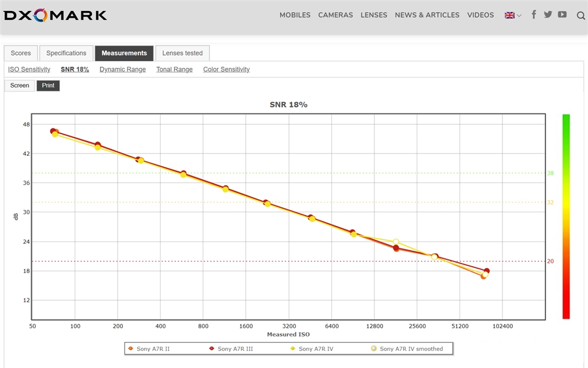Select the Measurements tab

pyautogui.click(x=124, y=53)
